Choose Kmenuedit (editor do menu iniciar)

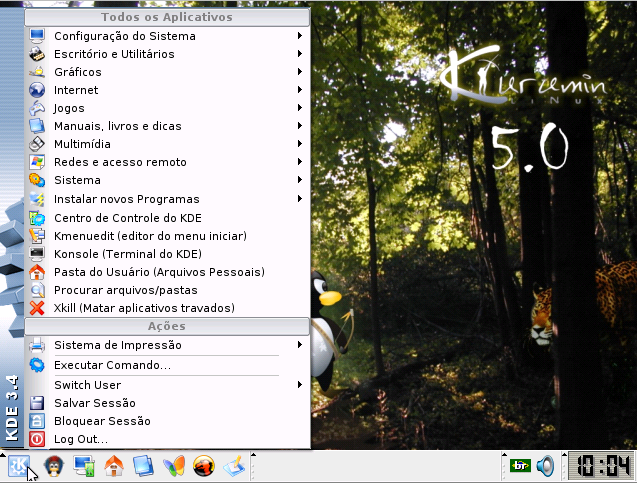click(167, 236)
